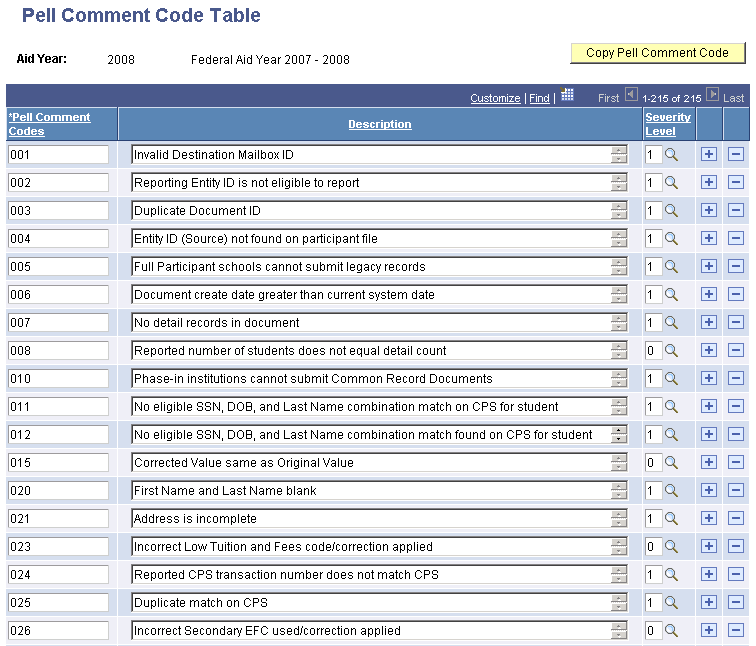Look up severity level for code 001
Viewport: 756px width, 646px height.
671,155
